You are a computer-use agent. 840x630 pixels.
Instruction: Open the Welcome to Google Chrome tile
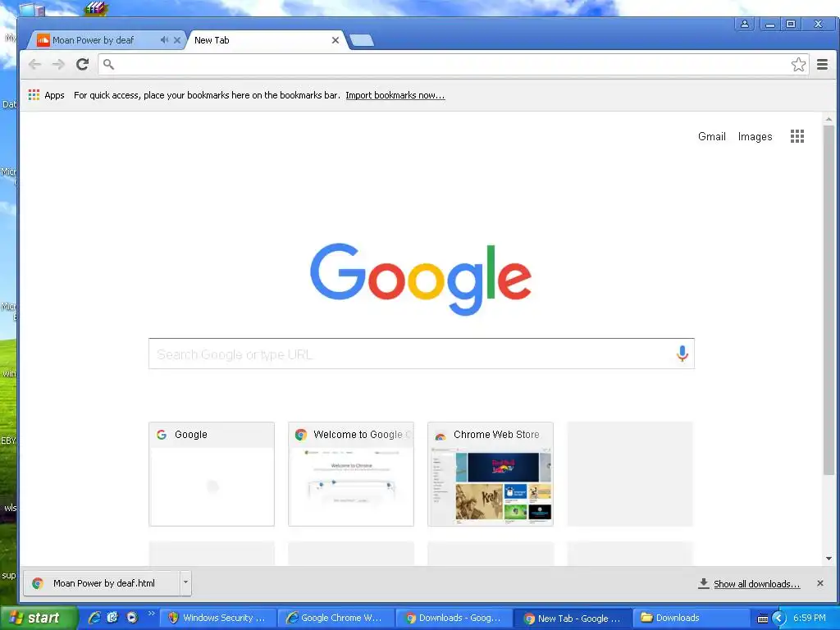click(x=351, y=474)
